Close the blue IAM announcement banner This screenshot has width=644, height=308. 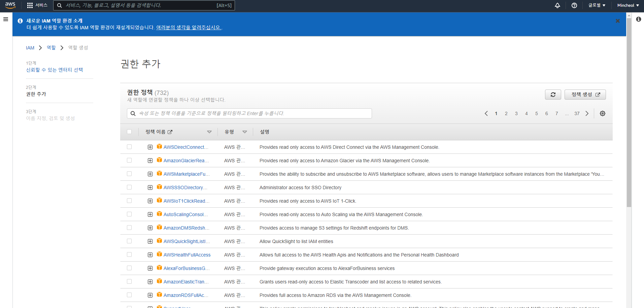(x=618, y=21)
